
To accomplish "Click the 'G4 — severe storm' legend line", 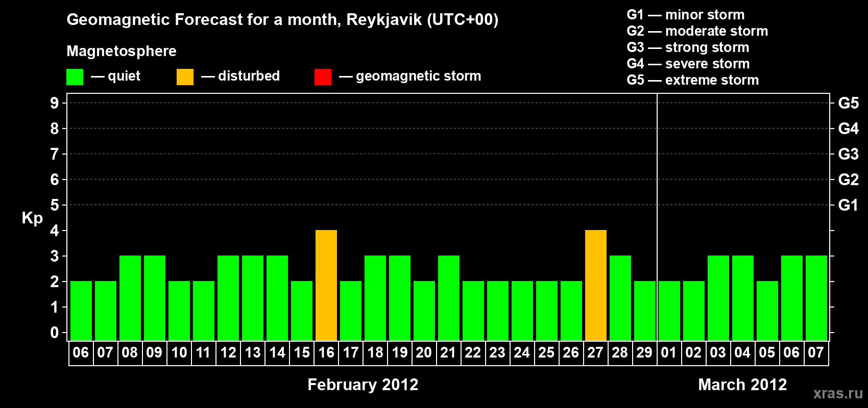I will pyautogui.click(x=688, y=64).
